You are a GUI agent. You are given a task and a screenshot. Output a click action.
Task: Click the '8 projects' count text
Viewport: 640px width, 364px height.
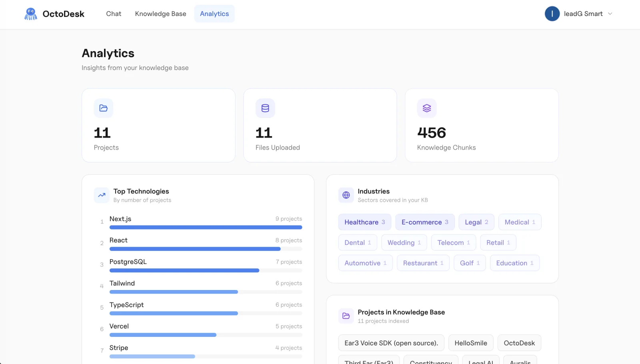(289, 240)
